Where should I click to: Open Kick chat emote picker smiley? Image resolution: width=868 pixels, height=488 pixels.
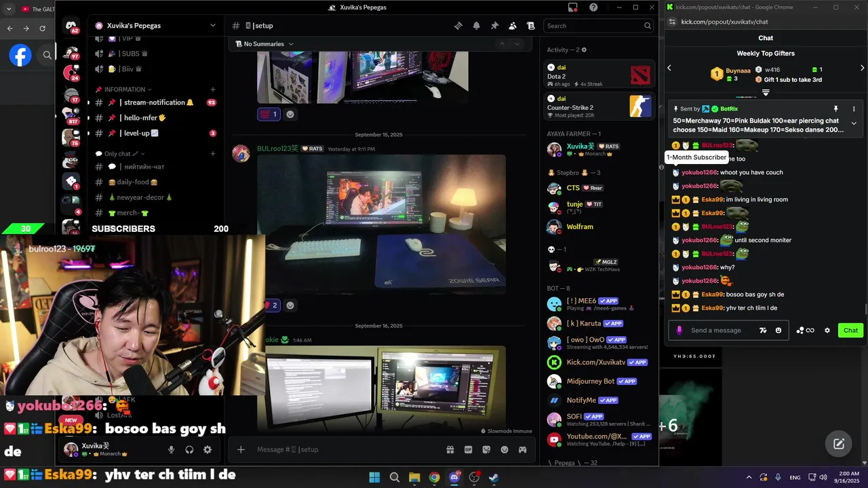coord(778,330)
